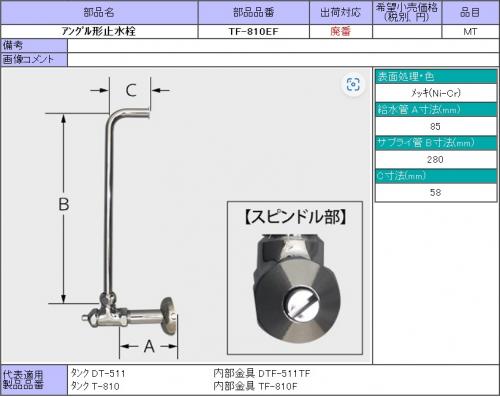This screenshot has width=500, height=397.
Task: Select the 部品品番 column header
Action: pos(254,12)
